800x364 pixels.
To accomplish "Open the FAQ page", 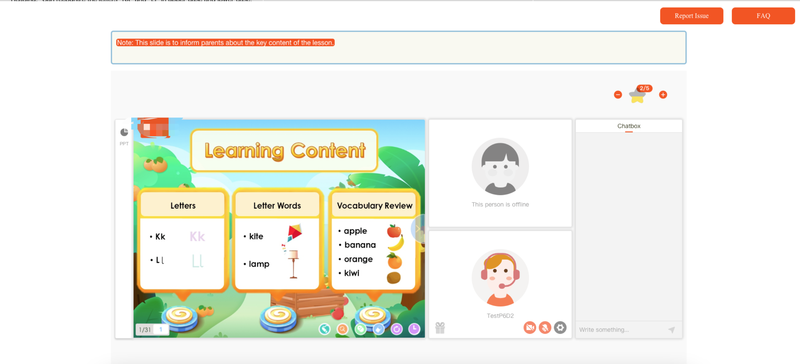I will (x=763, y=16).
